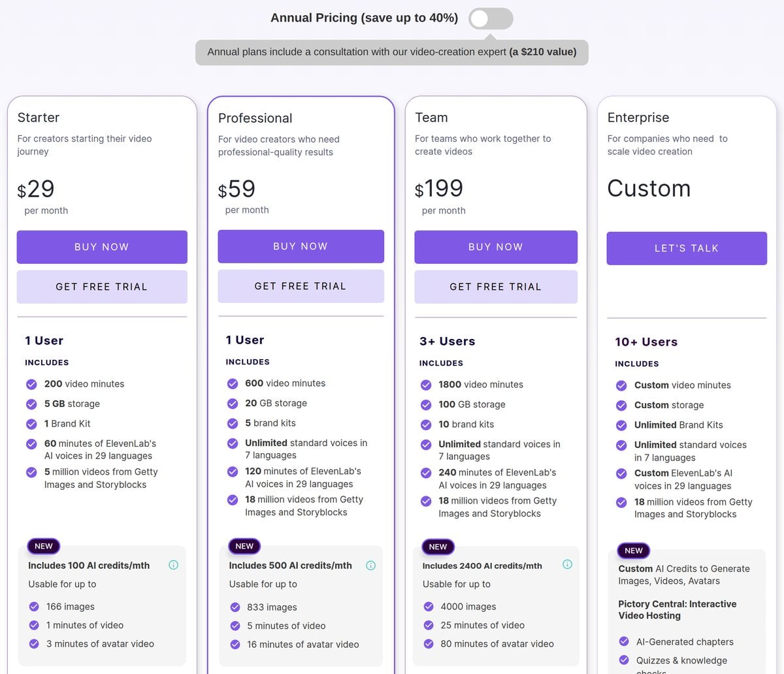Click checkmark icon beside 1800 video minutes
784x674 pixels.
point(426,385)
